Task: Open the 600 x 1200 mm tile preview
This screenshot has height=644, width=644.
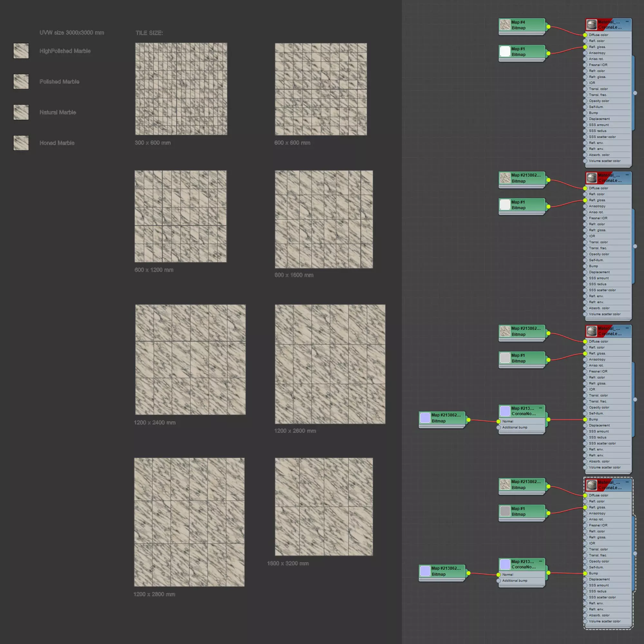Action: (180, 216)
